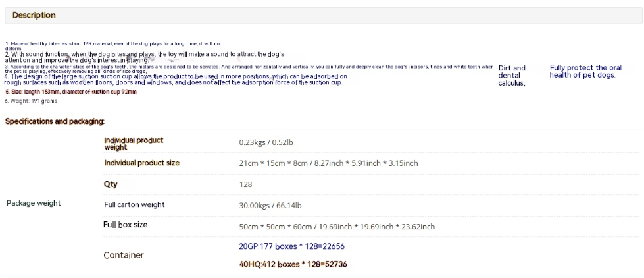Click the Qty label
The height and width of the screenshot is (278, 644).
[x=111, y=184]
